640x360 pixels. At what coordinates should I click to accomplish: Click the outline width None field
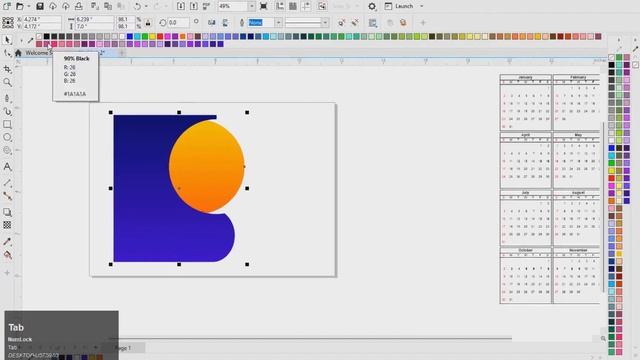[x=262, y=22]
